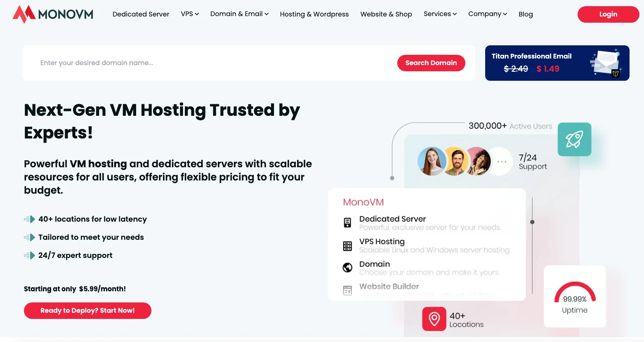
Task: Open the Dedicated Server nav link
Action: (141, 14)
